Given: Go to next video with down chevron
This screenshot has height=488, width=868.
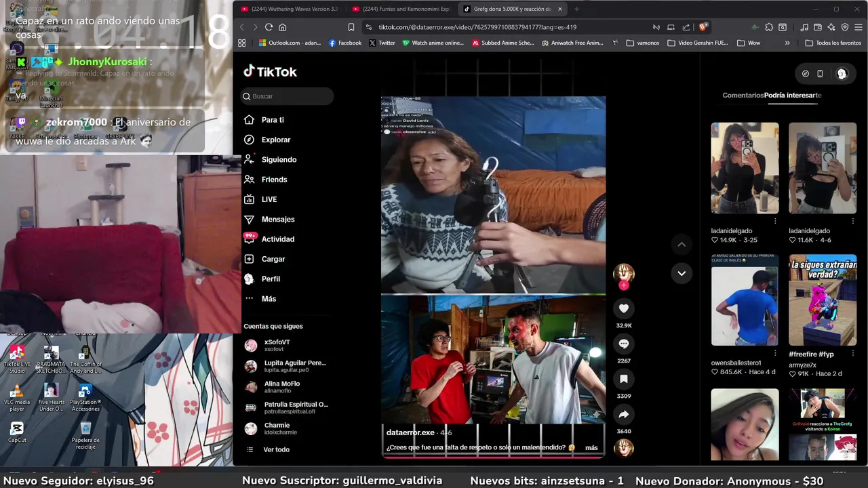Looking at the screenshot, I should tap(682, 273).
